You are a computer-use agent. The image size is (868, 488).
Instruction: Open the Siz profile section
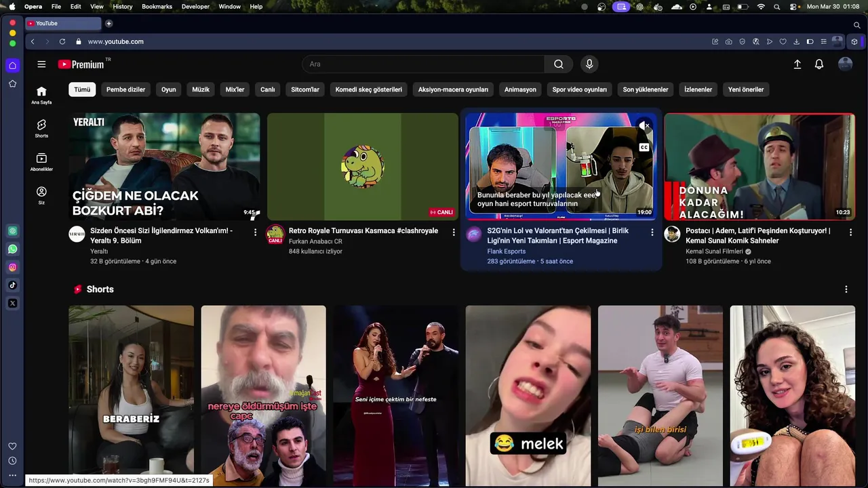[41, 195]
